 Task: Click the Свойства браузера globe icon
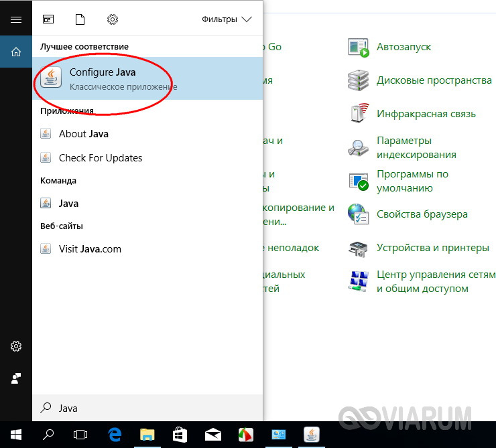pos(358,214)
